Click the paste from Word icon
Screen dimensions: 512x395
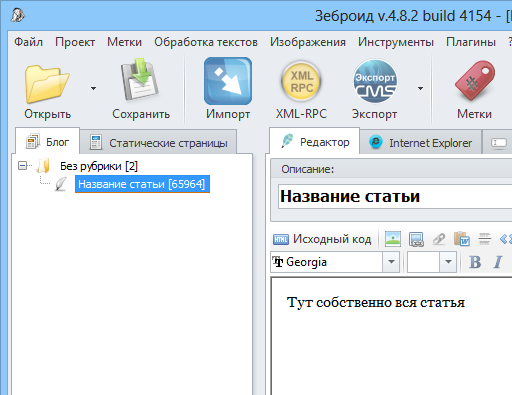coord(462,239)
